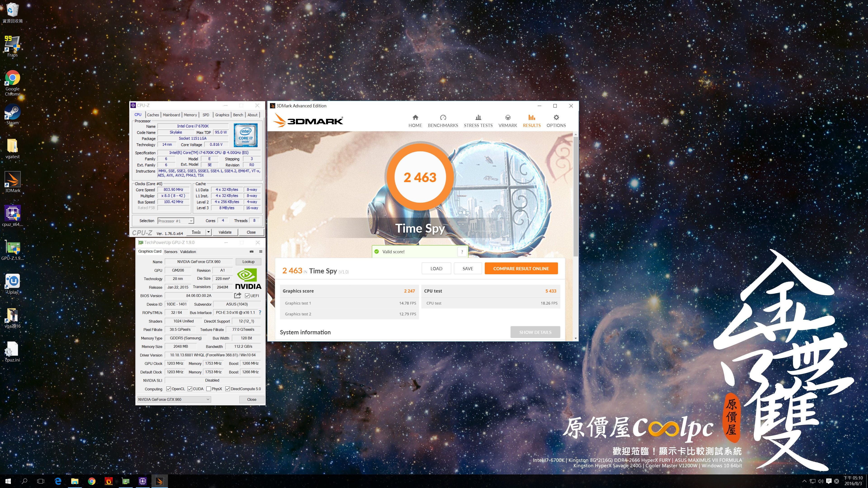The width and height of the screenshot is (868, 488).
Task: Open the vga2016 desktop icon
Action: [x=12, y=318]
